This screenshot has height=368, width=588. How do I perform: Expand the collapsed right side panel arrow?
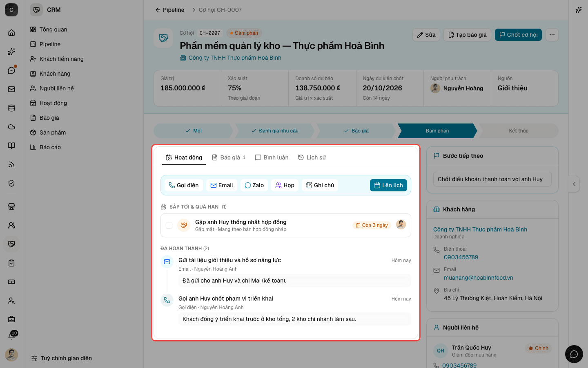574,184
